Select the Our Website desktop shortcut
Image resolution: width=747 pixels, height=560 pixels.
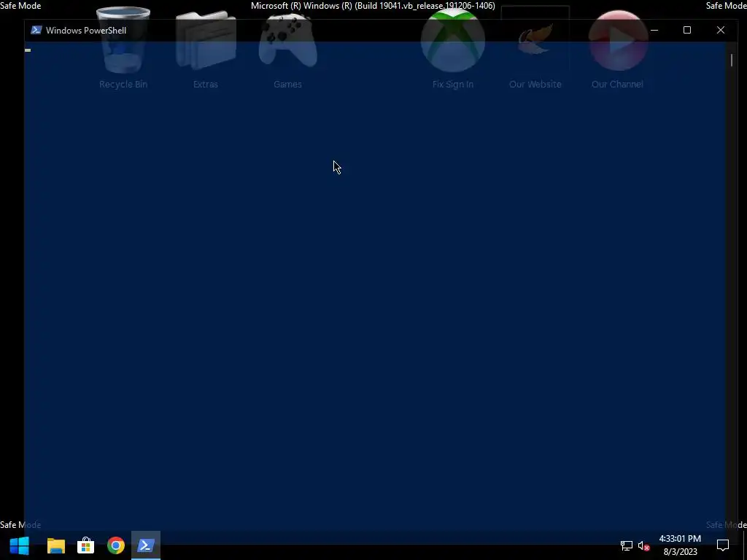pyautogui.click(x=535, y=48)
